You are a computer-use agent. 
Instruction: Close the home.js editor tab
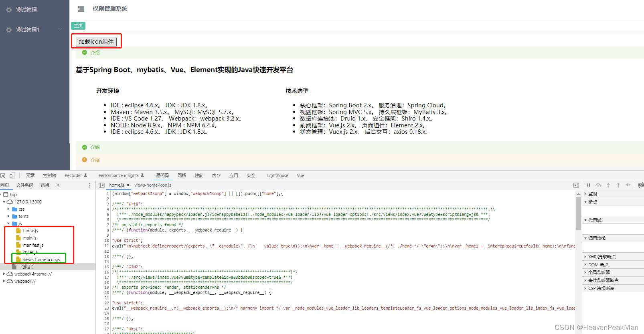[128, 185]
